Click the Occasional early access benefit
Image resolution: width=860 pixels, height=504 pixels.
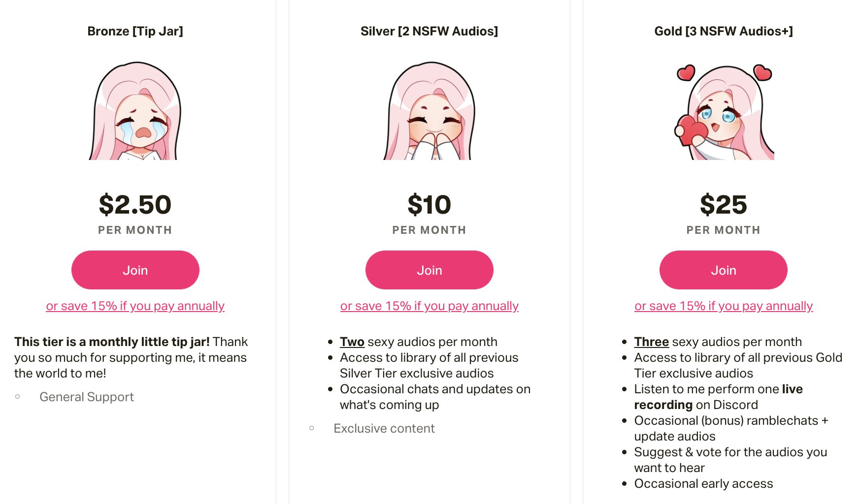coord(703,484)
